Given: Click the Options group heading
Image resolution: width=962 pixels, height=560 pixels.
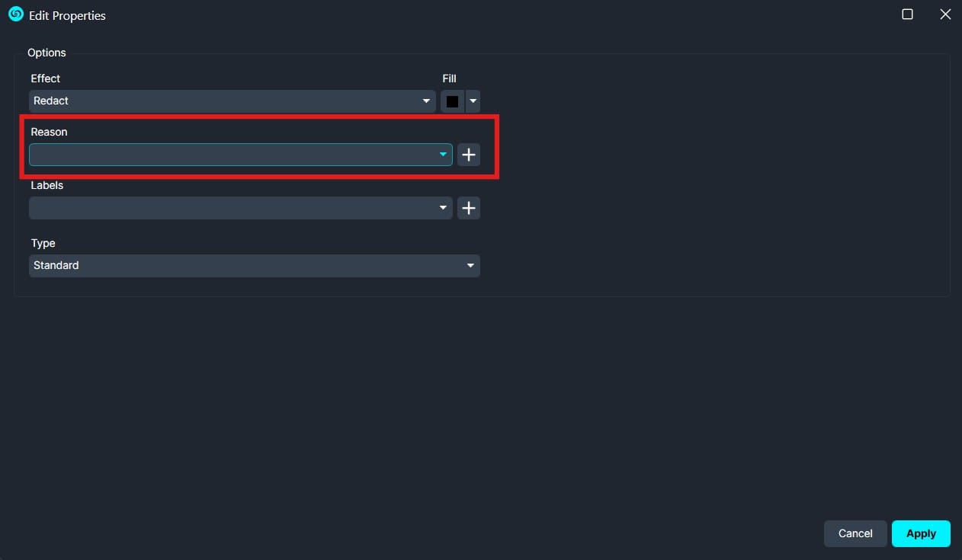Looking at the screenshot, I should tap(46, 53).
